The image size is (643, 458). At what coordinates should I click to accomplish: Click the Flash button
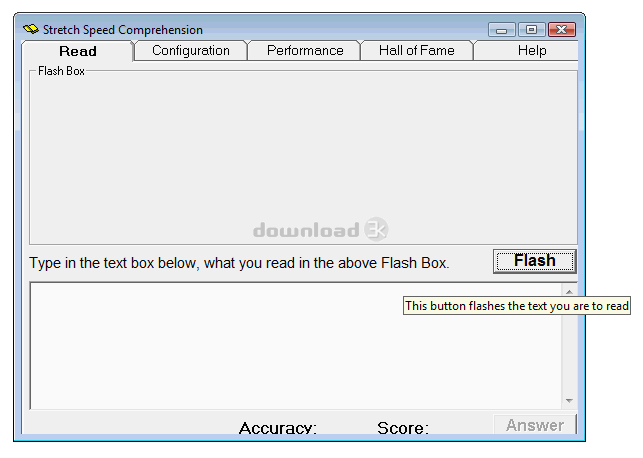click(x=535, y=261)
